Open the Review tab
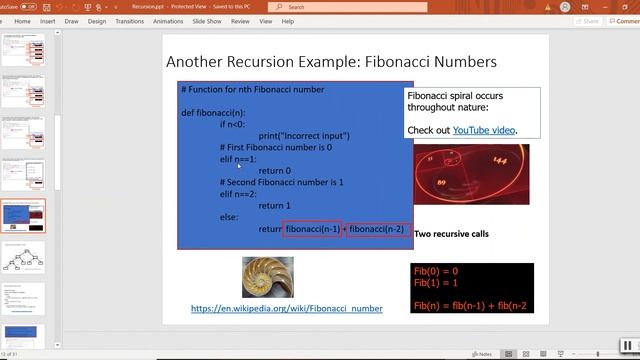The image size is (640, 360). (x=240, y=21)
